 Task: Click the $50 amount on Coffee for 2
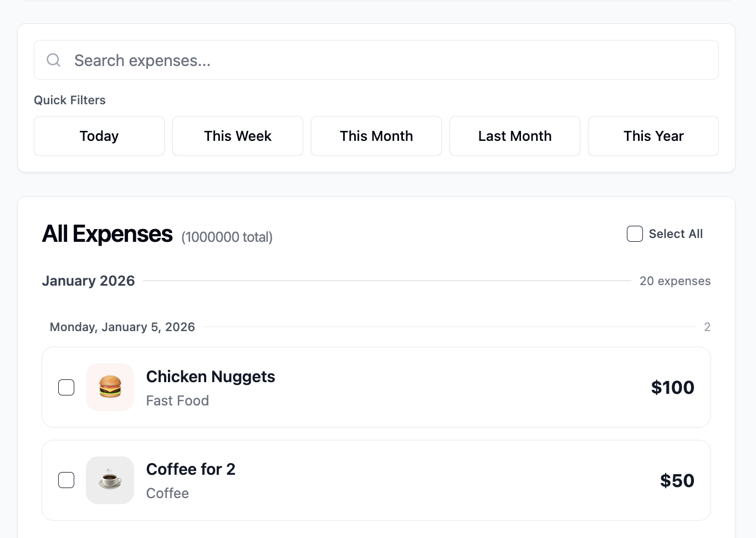(x=677, y=480)
